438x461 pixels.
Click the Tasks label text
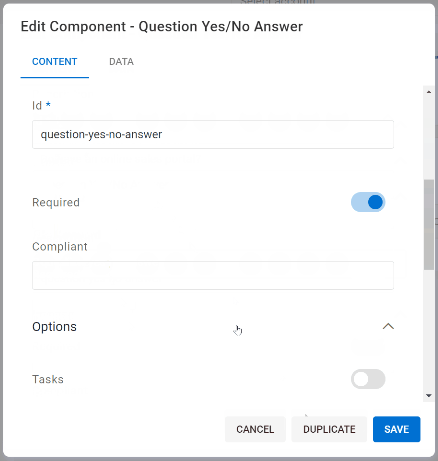point(48,379)
